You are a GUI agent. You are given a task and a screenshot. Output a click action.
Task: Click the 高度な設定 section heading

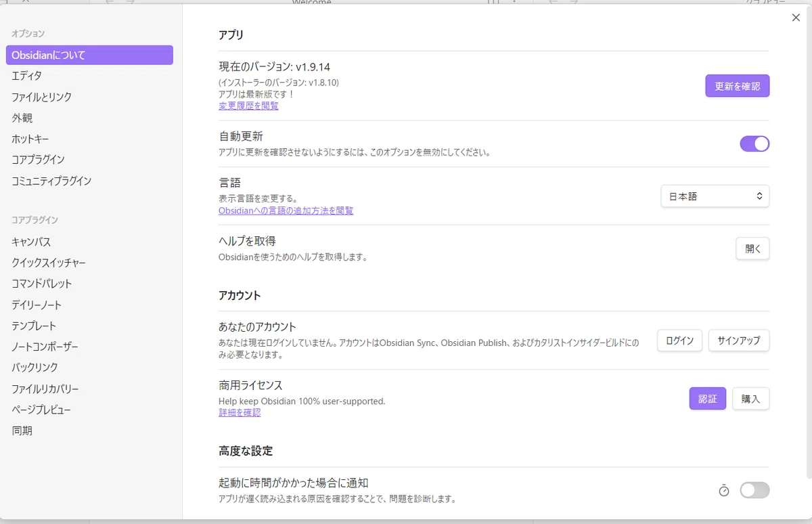(x=246, y=451)
